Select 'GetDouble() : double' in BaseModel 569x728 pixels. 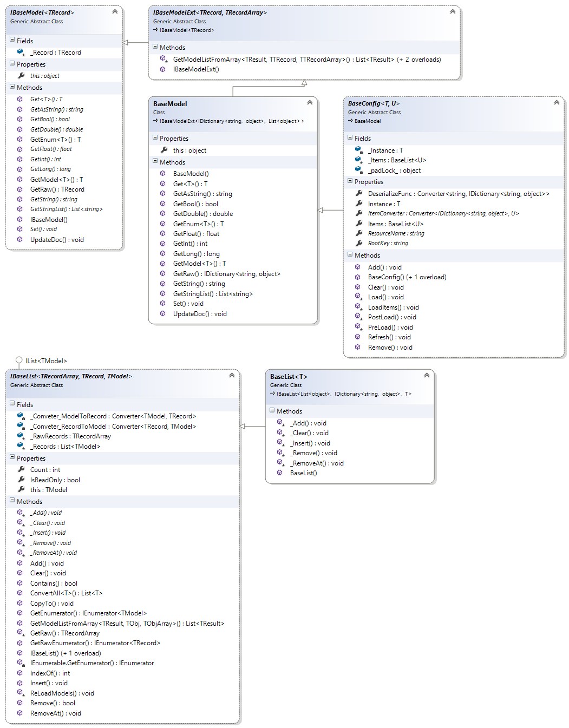click(203, 214)
